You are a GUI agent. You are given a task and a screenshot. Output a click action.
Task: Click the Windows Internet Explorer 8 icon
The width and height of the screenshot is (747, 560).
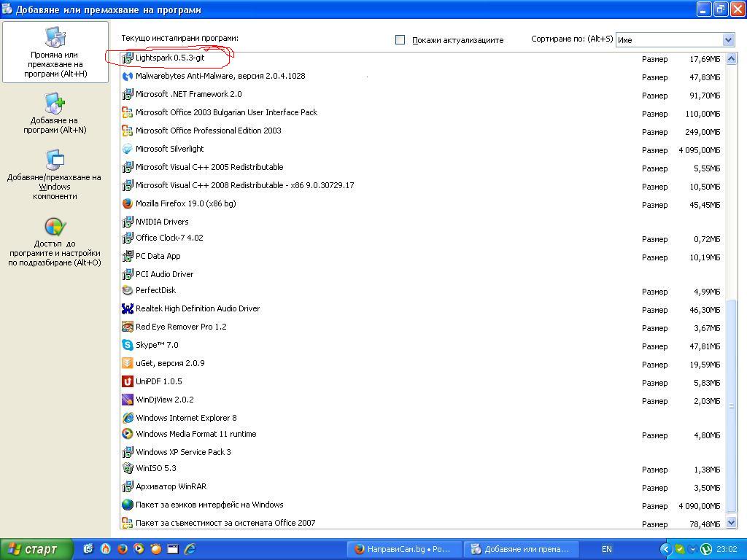tap(127, 418)
